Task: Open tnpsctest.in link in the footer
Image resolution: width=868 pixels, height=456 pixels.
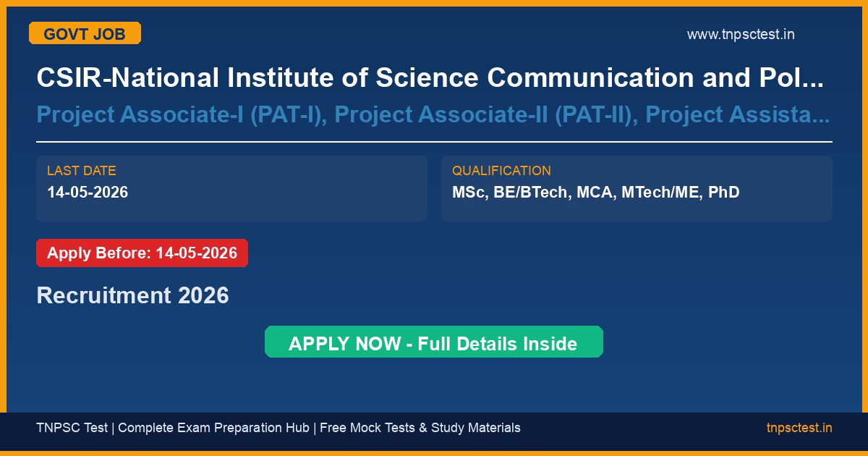Action: pos(799,428)
